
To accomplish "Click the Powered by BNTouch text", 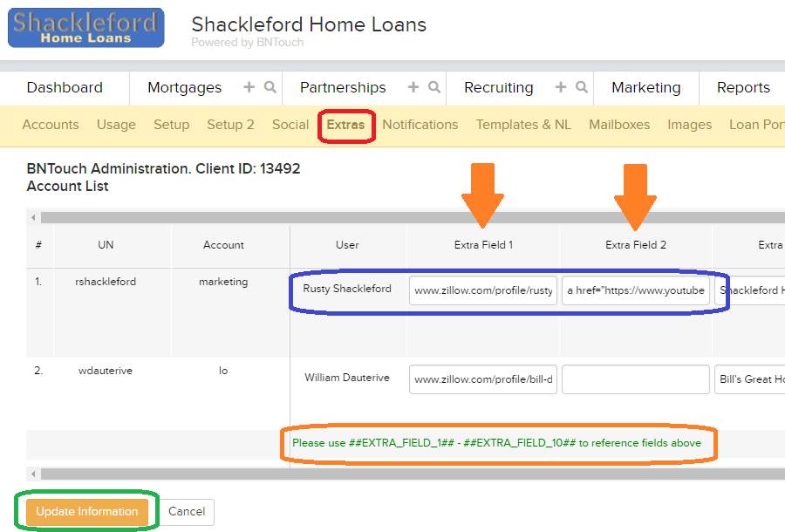I will pyautogui.click(x=248, y=43).
